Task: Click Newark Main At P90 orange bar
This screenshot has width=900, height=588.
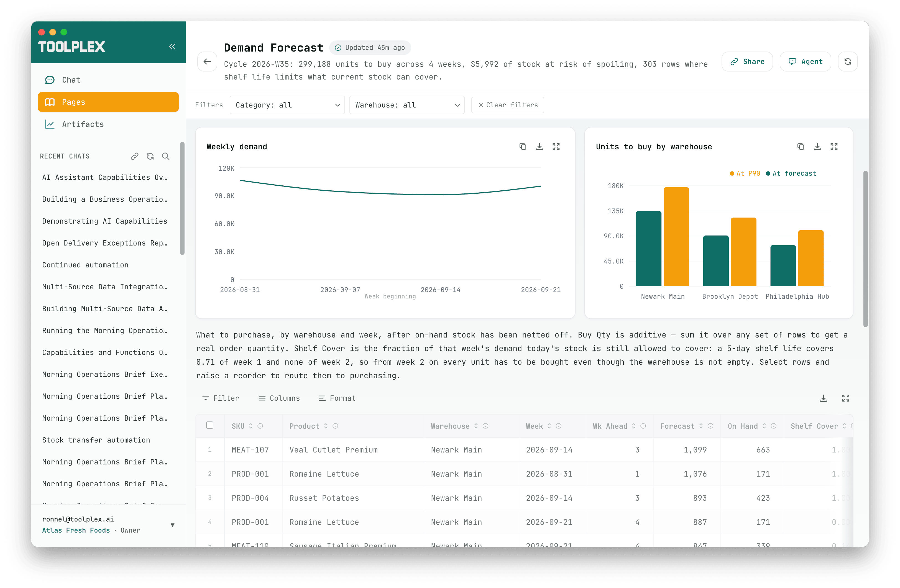Action: pos(676,237)
